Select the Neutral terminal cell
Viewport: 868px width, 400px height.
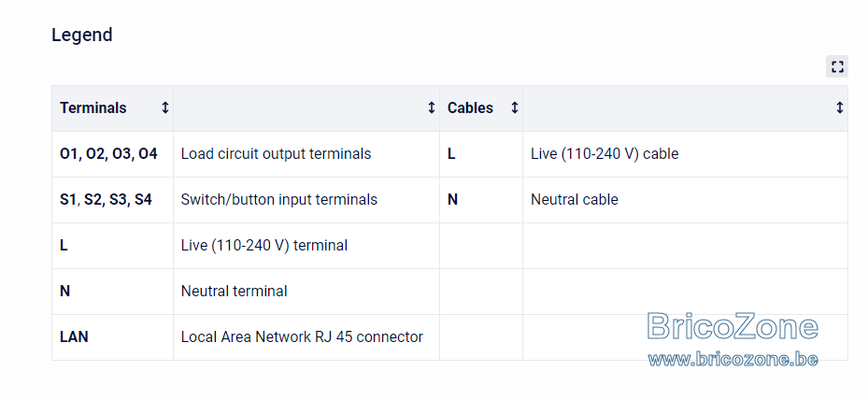pyautogui.click(x=306, y=292)
